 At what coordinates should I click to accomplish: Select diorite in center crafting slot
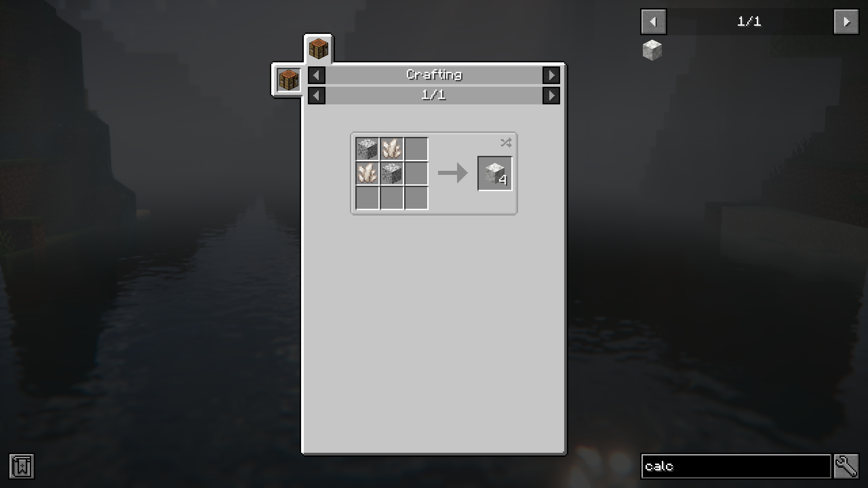coord(392,174)
